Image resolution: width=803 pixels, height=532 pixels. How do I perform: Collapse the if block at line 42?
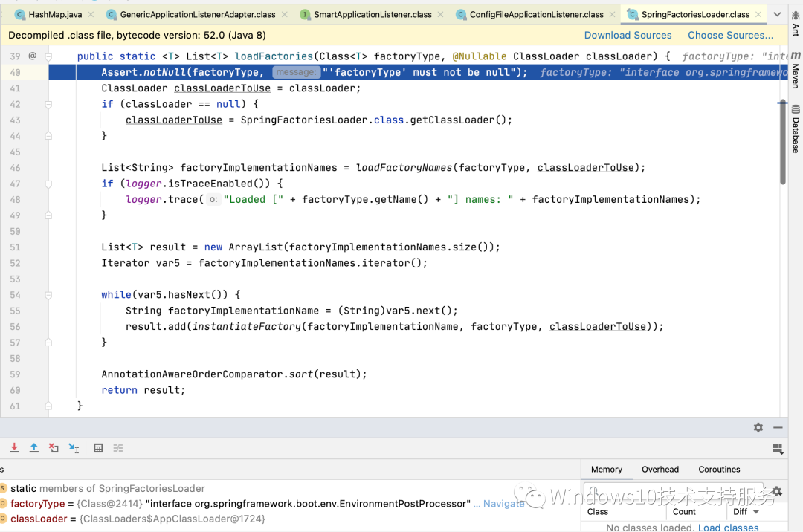(x=48, y=104)
